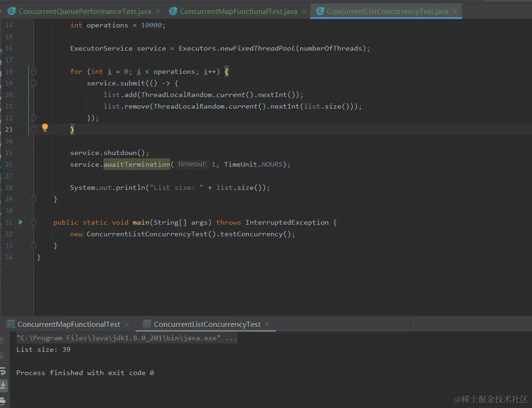The height and width of the screenshot is (408, 532).
Task: Open the yellow lightbulb quick-fix on line 23
Action: click(45, 128)
